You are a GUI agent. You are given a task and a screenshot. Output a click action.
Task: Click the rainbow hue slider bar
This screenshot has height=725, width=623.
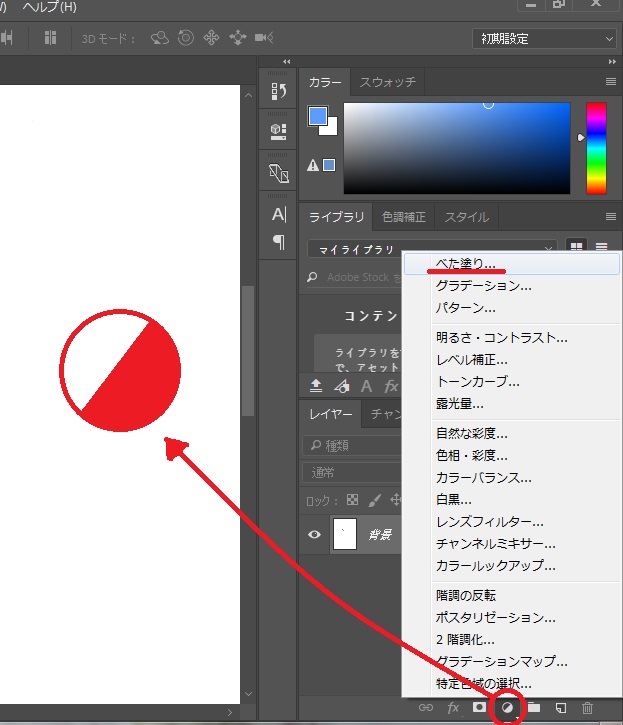pos(596,148)
